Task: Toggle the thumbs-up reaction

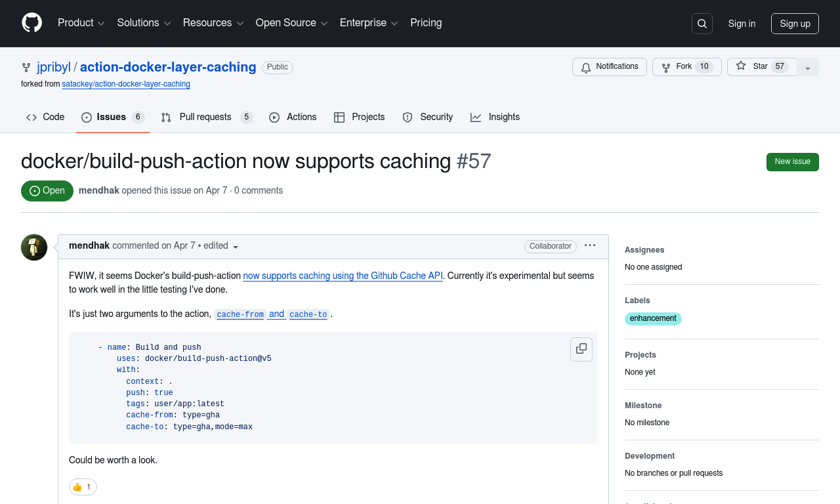Action: click(x=83, y=487)
